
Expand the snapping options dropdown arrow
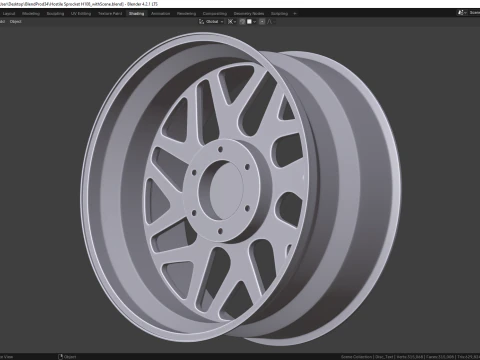tap(255, 22)
